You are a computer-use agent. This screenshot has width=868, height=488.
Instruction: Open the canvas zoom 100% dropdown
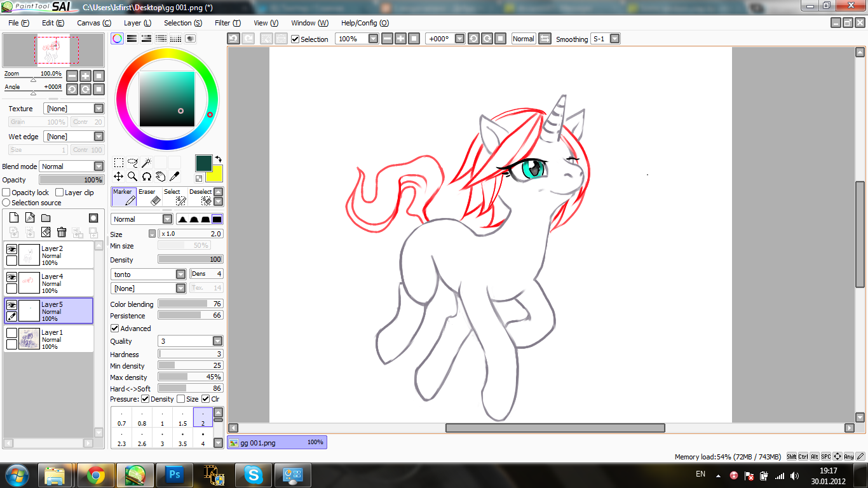click(373, 39)
